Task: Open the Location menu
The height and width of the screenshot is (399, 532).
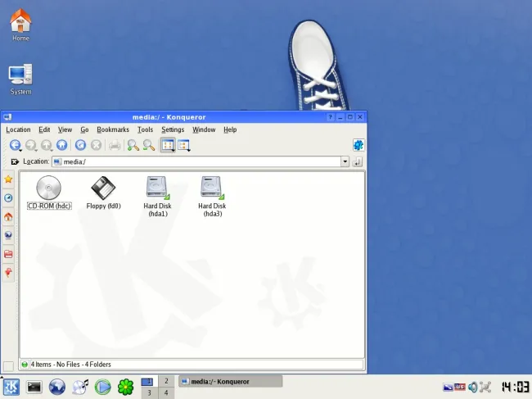Action: point(18,129)
